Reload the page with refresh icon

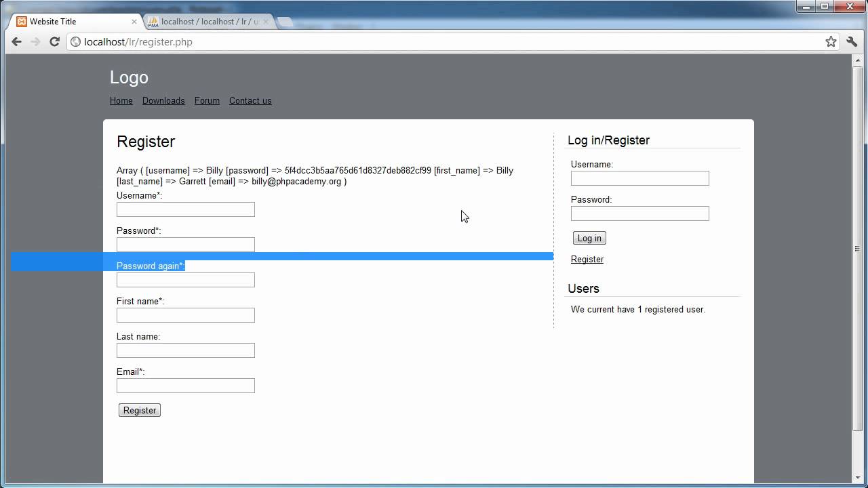(x=55, y=42)
